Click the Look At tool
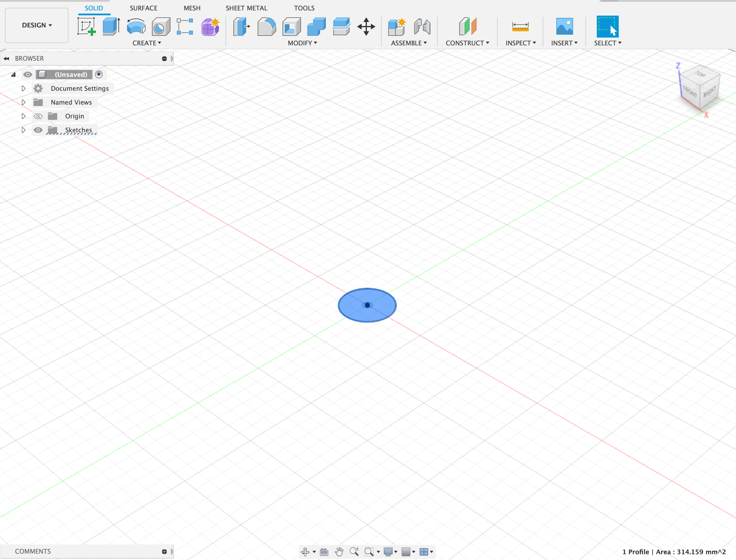 pyautogui.click(x=324, y=552)
